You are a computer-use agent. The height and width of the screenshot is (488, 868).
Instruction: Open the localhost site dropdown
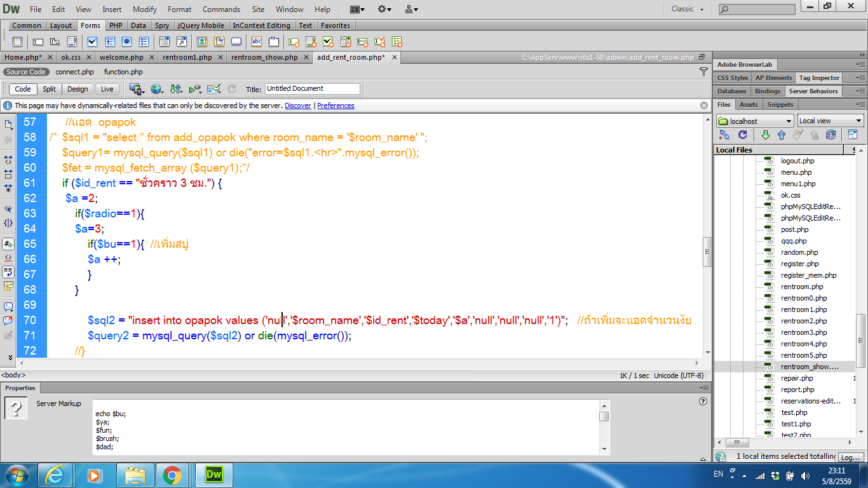[x=755, y=121]
